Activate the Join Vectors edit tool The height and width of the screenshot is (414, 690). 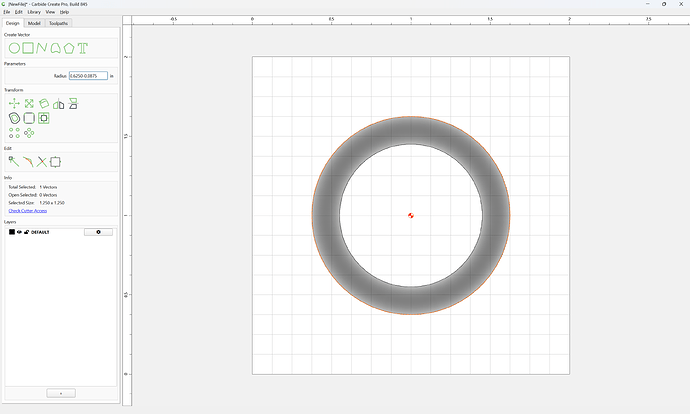point(55,162)
